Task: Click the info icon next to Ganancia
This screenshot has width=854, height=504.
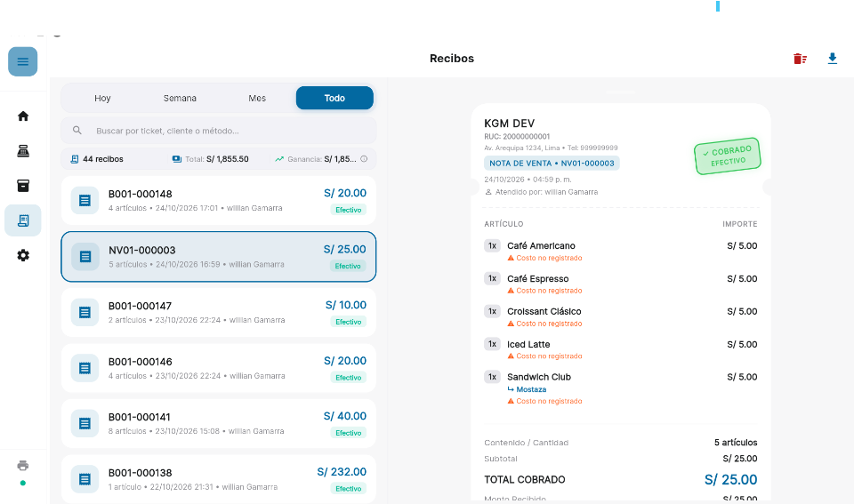Action: point(364,159)
